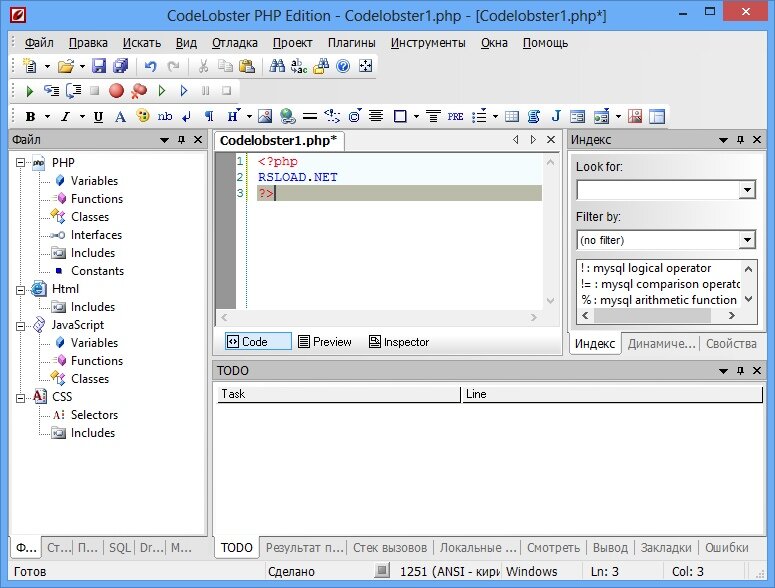Pin the Индекс panel

point(740,140)
